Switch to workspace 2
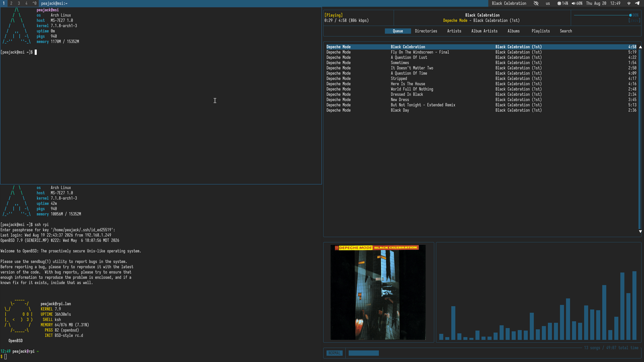The image size is (644, 362). tap(11, 4)
